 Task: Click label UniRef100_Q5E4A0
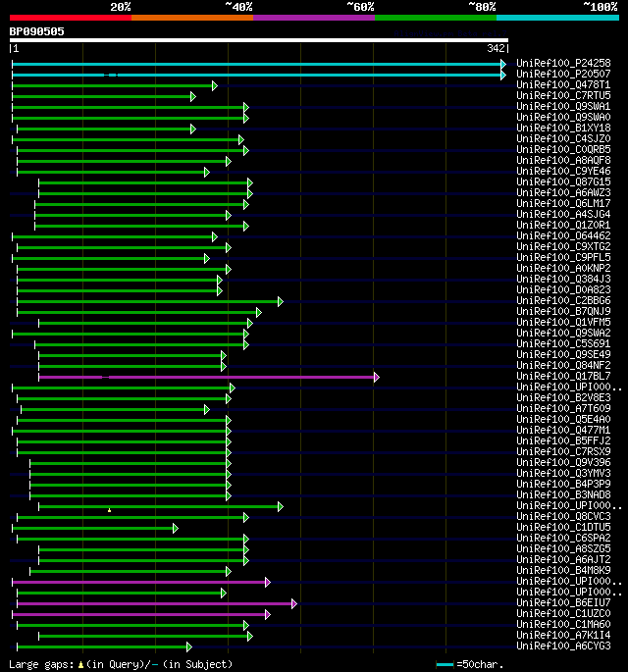point(563,419)
